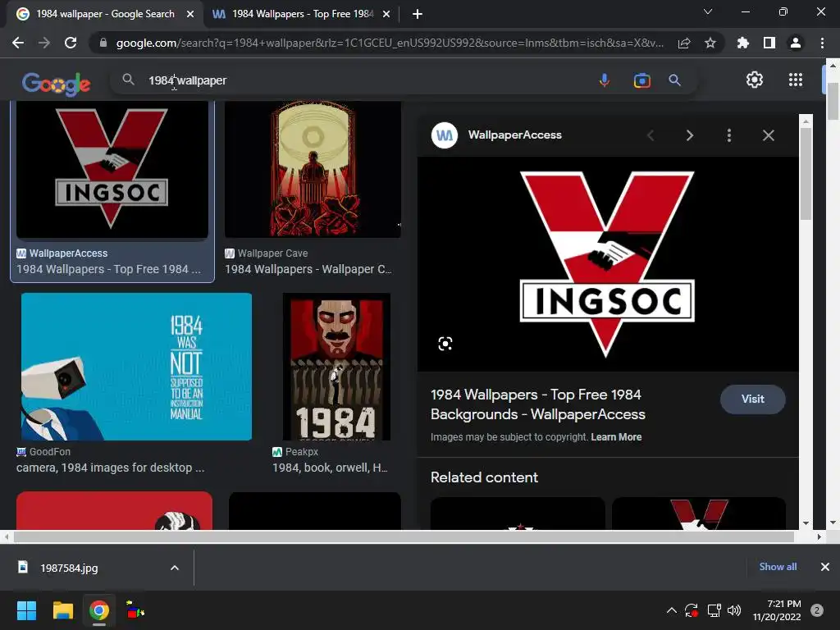840x630 pixels.
Task: Click the address bar URL
Action: [x=390, y=43]
